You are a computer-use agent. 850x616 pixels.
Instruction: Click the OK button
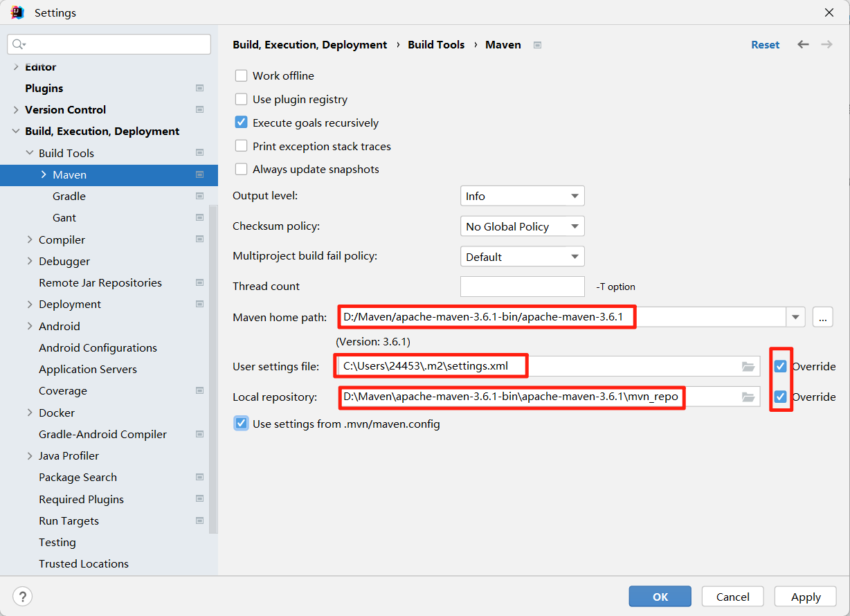(x=660, y=597)
